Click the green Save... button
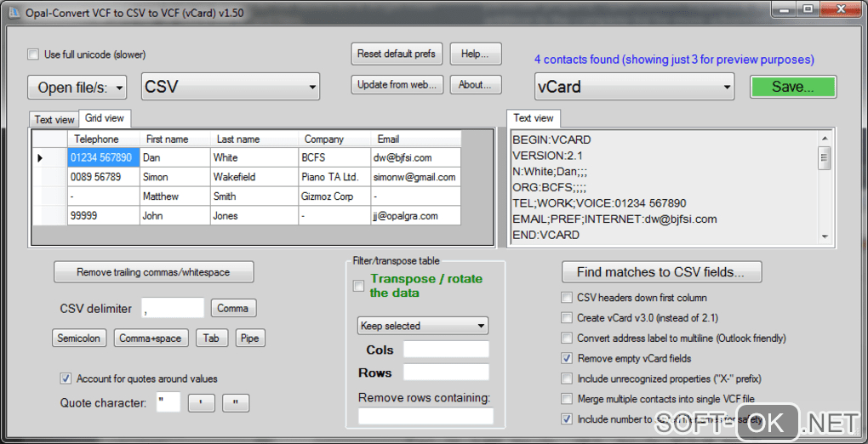Screen dimensions: 868x444 tap(793, 87)
